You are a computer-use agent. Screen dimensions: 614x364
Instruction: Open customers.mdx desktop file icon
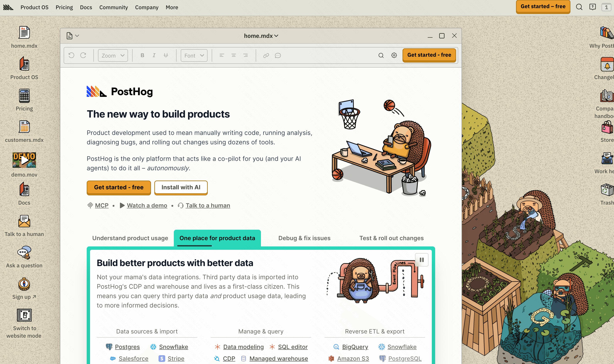[x=24, y=127]
